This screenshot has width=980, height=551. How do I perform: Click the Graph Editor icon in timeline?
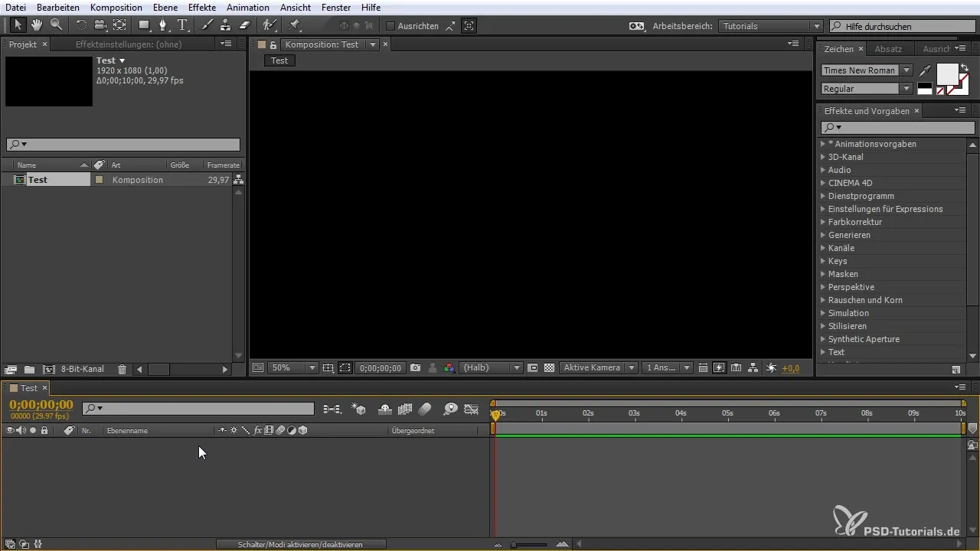click(472, 409)
